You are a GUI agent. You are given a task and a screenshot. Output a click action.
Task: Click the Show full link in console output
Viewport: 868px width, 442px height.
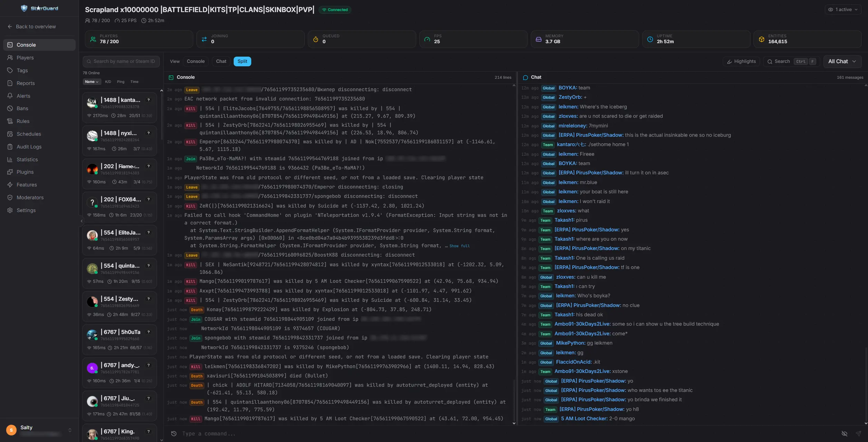[x=459, y=246]
